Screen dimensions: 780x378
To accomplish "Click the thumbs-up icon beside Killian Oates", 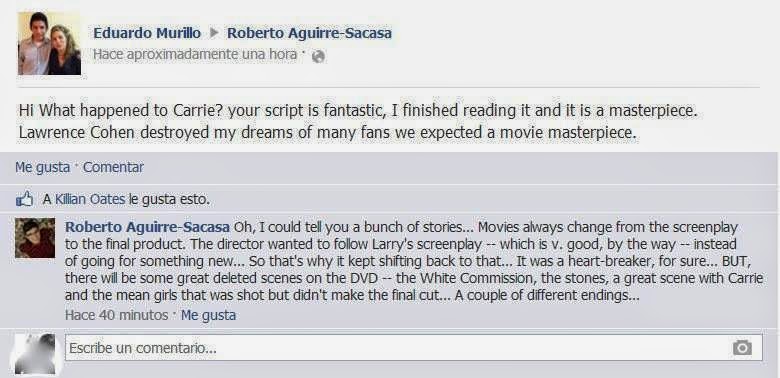I will tap(24, 200).
